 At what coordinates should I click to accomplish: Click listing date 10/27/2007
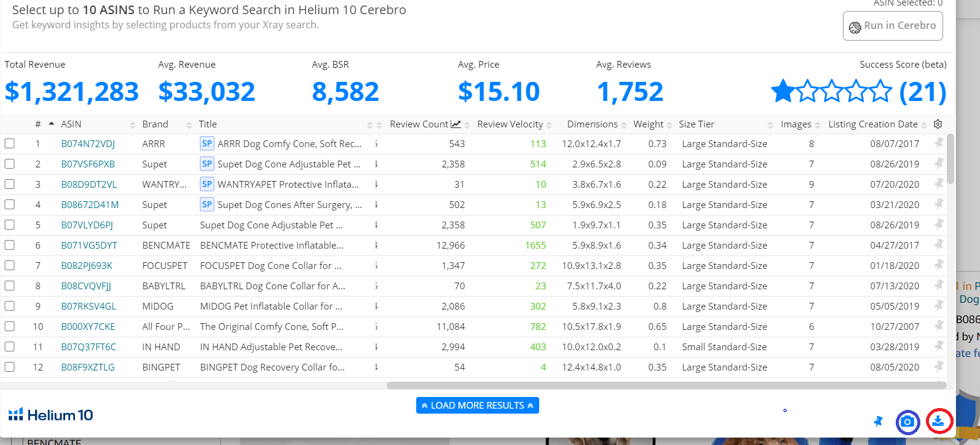click(895, 327)
